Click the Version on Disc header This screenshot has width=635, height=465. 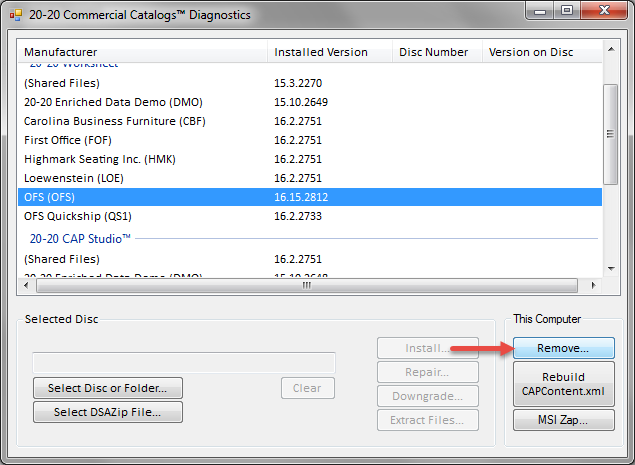coord(542,52)
